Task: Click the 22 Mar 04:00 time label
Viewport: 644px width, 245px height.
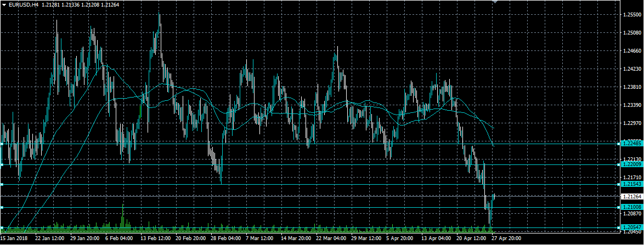Action: click(330, 238)
